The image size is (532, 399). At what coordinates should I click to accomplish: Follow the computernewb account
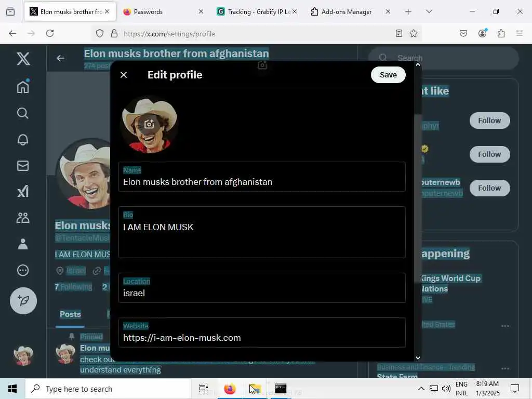point(489,188)
